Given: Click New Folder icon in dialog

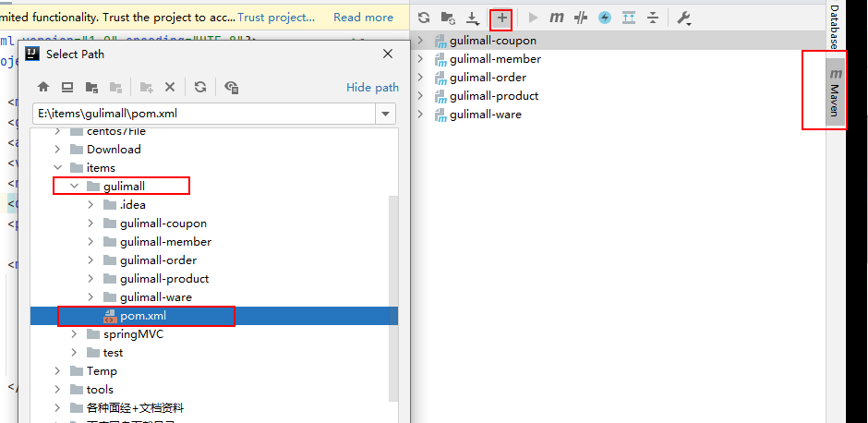Looking at the screenshot, I should 146,87.
